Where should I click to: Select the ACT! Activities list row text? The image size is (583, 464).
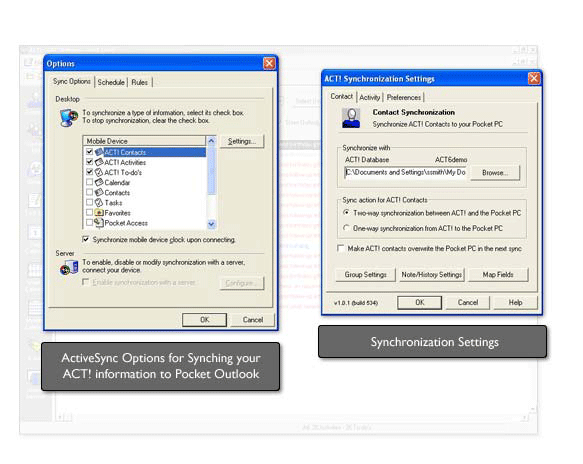tap(125, 162)
